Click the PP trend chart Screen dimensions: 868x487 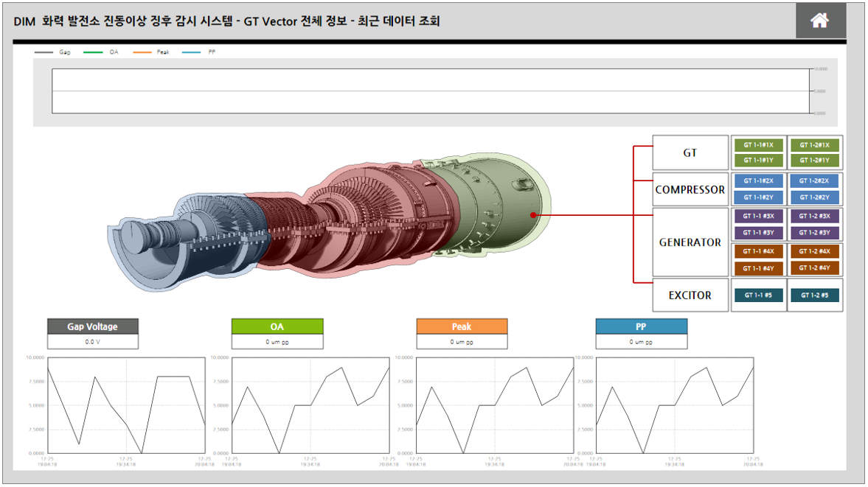click(675, 405)
